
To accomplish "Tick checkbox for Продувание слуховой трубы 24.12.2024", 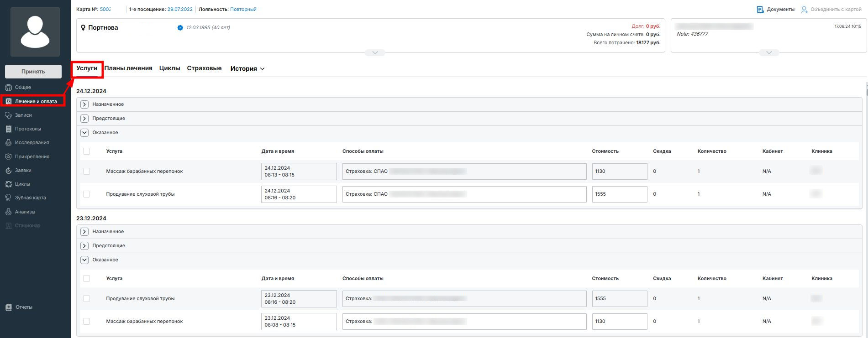I will (x=87, y=194).
